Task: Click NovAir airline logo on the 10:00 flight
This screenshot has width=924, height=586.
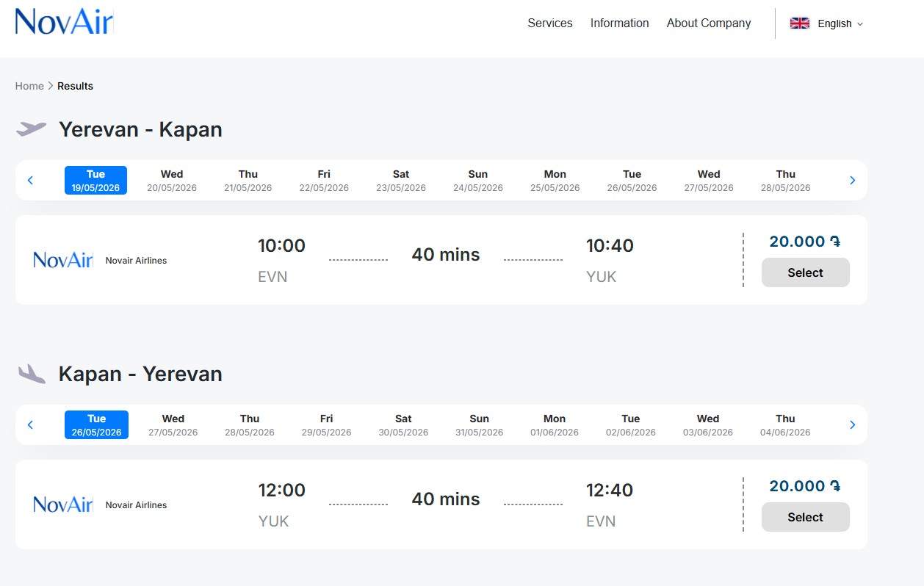Action: 63,260
